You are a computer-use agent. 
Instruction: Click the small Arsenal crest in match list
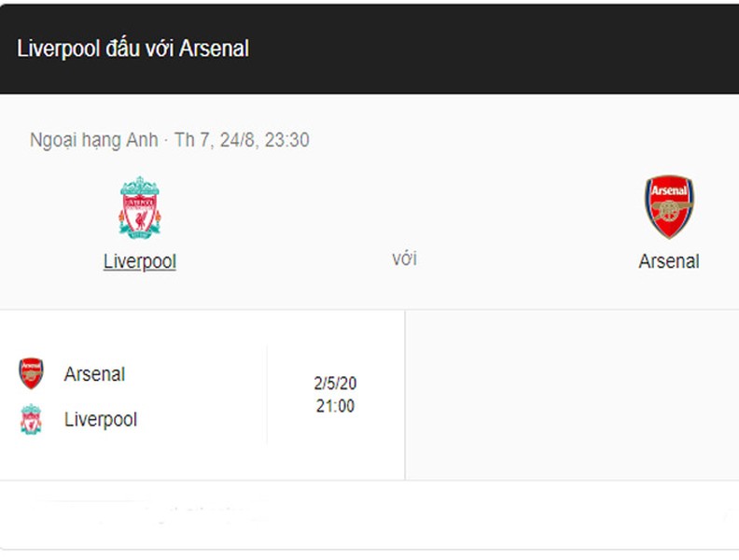31,373
